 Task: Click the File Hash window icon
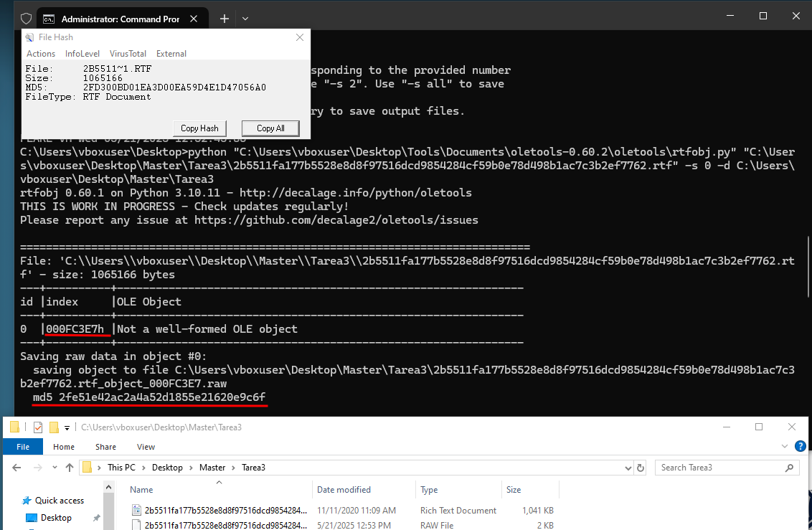pos(29,37)
